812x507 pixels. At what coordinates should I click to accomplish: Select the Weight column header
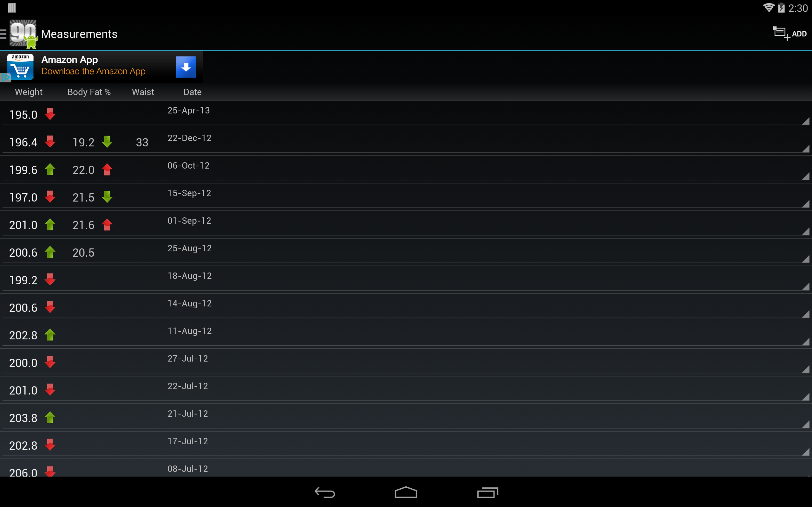click(x=29, y=92)
